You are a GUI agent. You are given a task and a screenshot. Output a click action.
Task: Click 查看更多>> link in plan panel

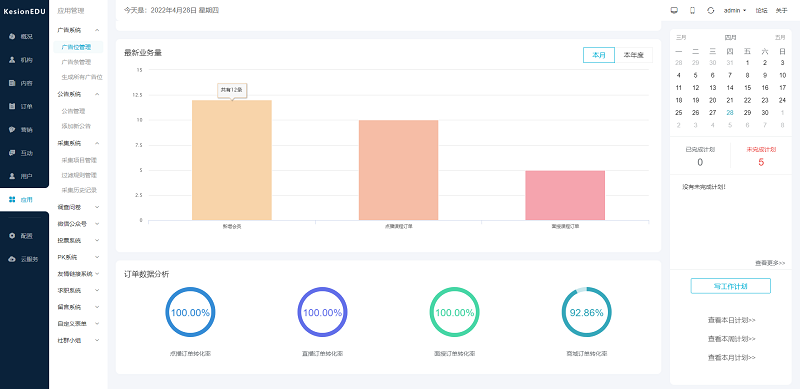770,263
